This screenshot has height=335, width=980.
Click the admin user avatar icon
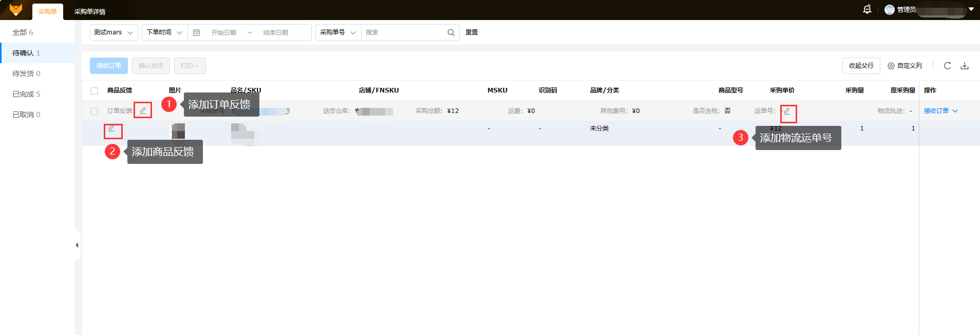[x=890, y=10]
